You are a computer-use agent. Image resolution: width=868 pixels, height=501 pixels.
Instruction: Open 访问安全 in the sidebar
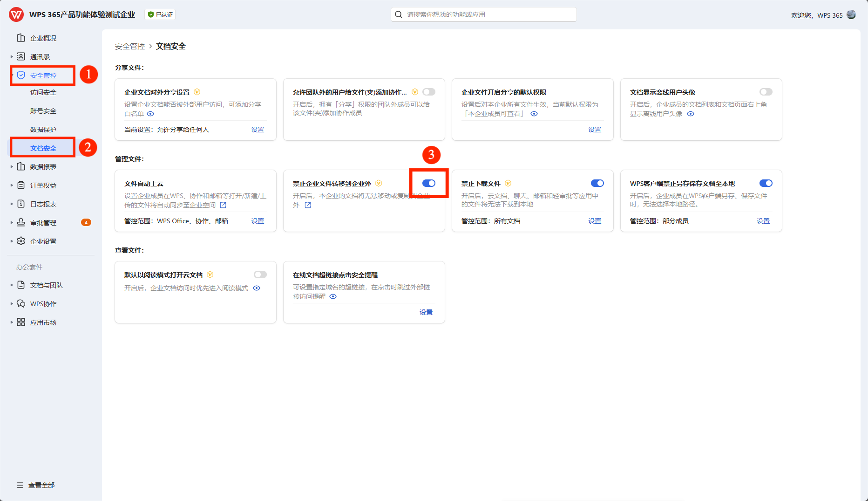click(43, 92)
